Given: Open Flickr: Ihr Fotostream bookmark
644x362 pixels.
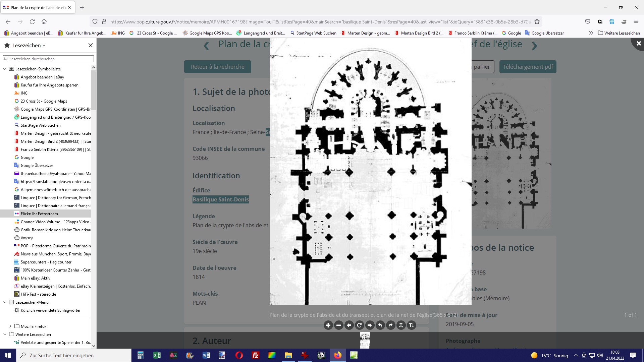Looking at the screenshot, I should 39,214.
